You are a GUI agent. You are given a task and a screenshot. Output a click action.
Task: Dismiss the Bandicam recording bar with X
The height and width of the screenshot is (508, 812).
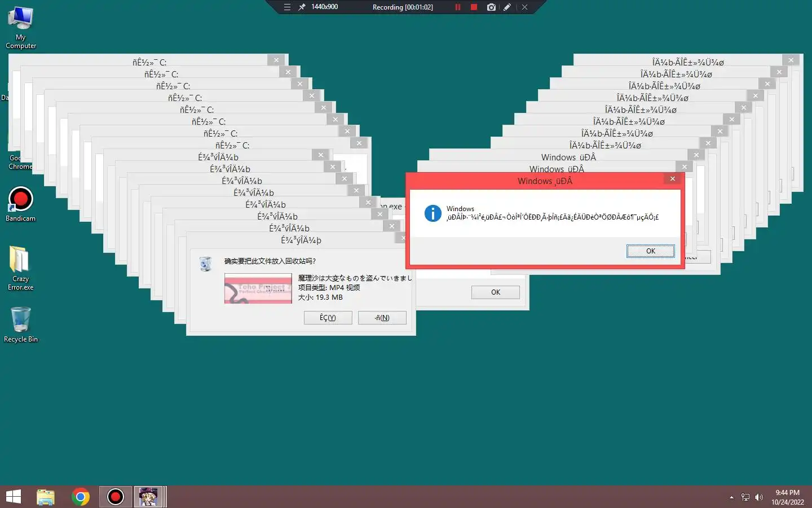point(524,7)
